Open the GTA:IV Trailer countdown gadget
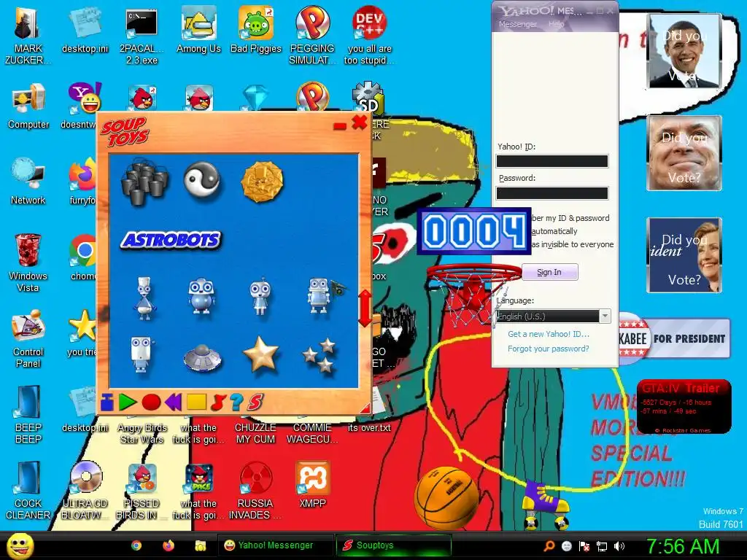Viewport: 747px width, 560px height. [x=684, y=407]
